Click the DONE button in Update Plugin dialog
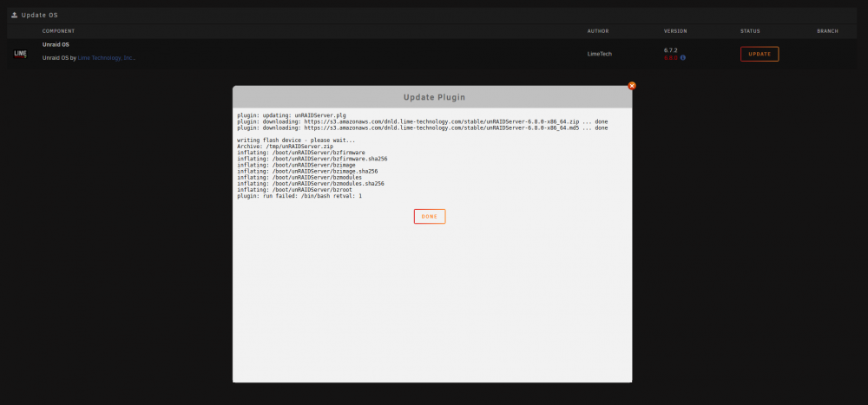868x405 pixels. (430, 216)
